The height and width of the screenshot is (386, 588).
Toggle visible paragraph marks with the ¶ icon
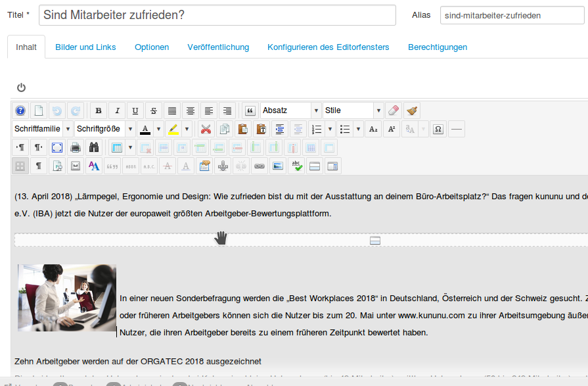(38, 166)
